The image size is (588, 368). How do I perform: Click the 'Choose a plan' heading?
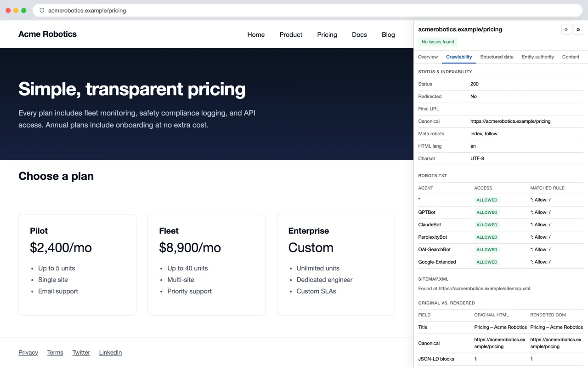tap(56, 176)
